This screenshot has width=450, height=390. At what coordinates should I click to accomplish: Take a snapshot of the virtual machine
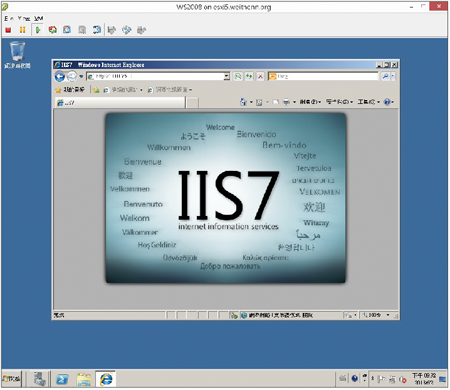tap(67, 30)
